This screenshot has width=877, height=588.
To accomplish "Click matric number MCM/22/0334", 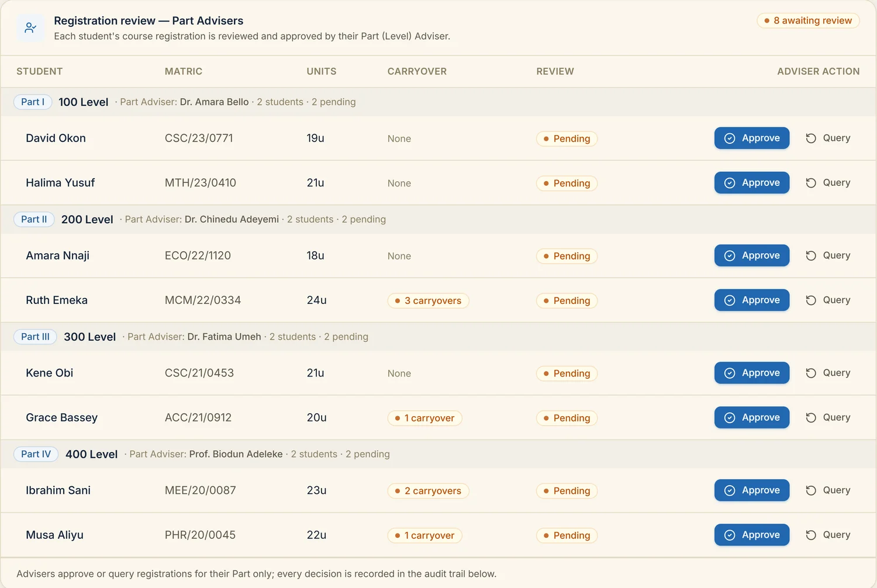I will tap(203, 300).
